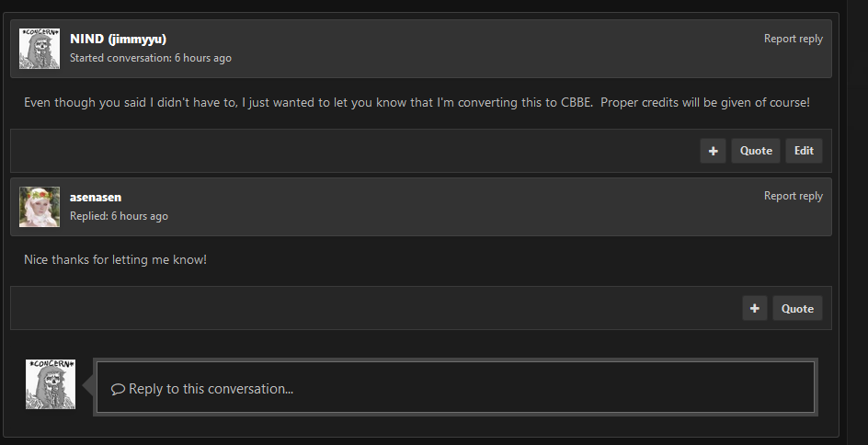Click the "Replied: 6 hours ago" timestamp
868x445 pixels.
coord(119,216)
